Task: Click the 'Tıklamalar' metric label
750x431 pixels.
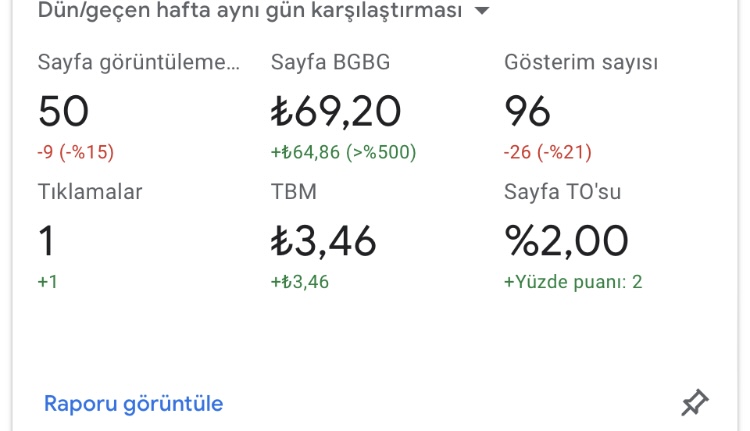Action: 90,192
